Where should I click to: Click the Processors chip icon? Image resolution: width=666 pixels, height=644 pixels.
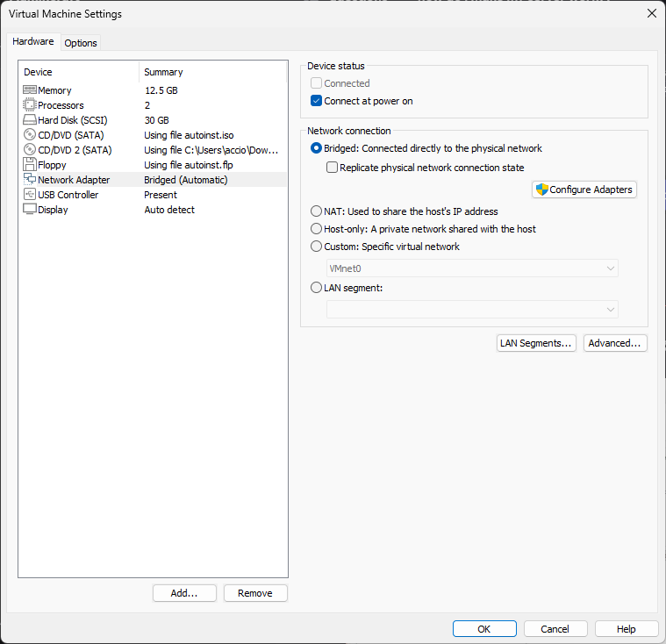(x=29, y=105)
